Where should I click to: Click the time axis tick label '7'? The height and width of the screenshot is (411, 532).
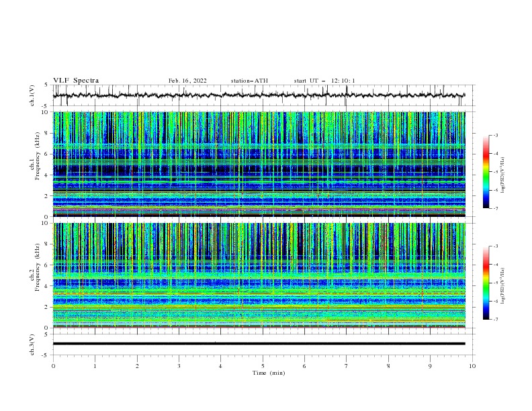[347, 366]
